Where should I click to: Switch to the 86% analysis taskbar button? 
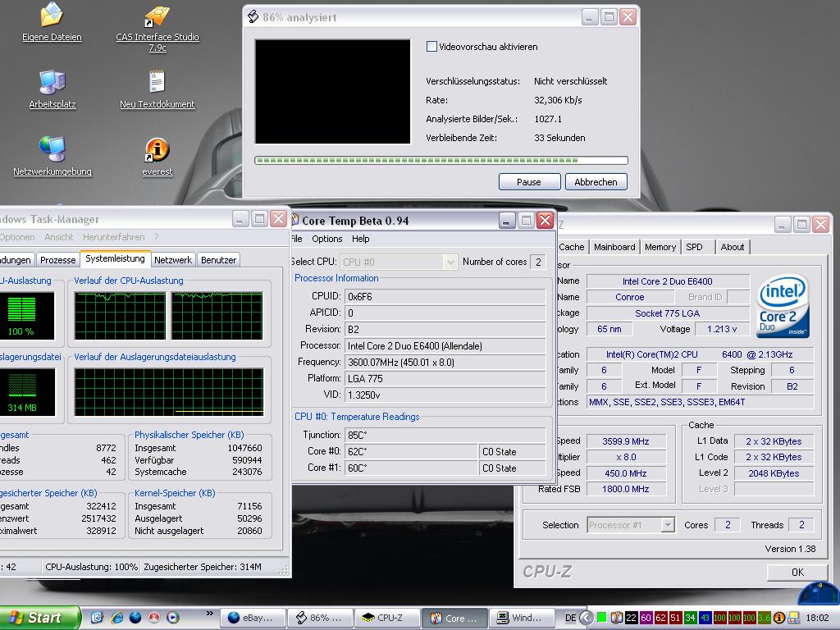tap(321, 618)
